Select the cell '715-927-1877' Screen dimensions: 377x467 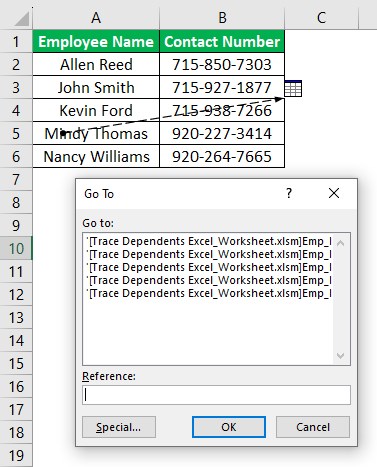(x=222, y=88)
